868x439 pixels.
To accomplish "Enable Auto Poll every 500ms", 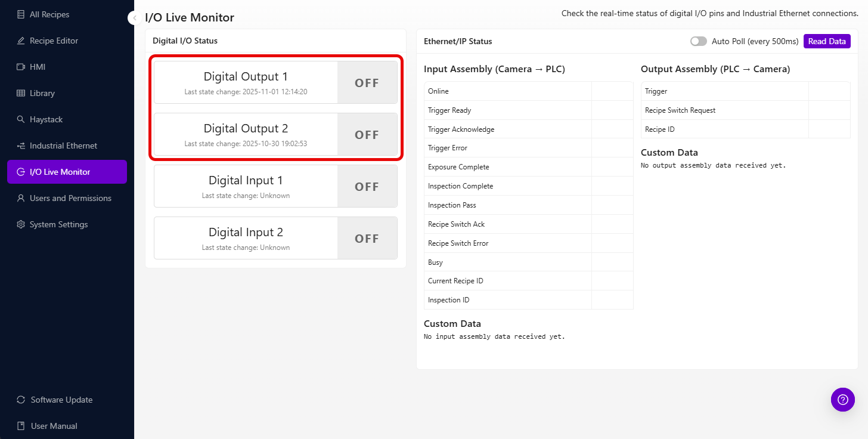I will (698, 41).
